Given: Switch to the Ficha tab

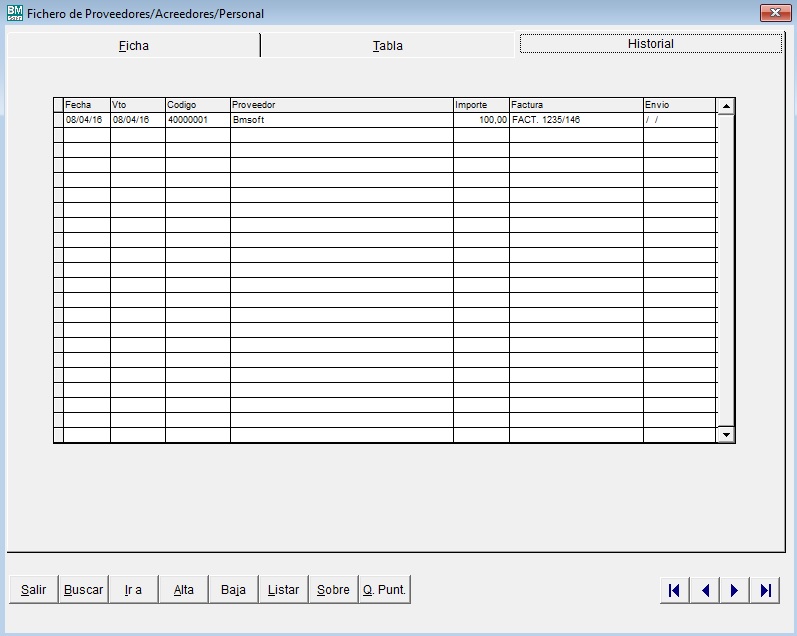Looking at the screenshot, I should (133, 45).
